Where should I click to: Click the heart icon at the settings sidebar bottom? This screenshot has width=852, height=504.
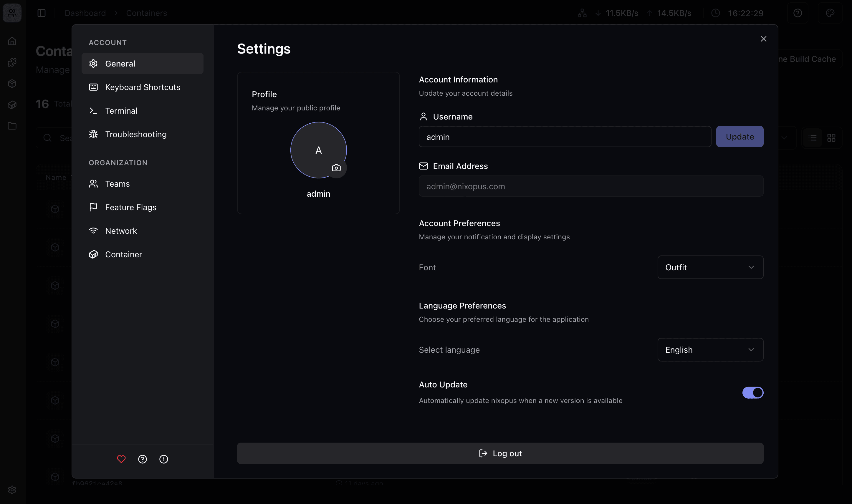coord(121,459)
